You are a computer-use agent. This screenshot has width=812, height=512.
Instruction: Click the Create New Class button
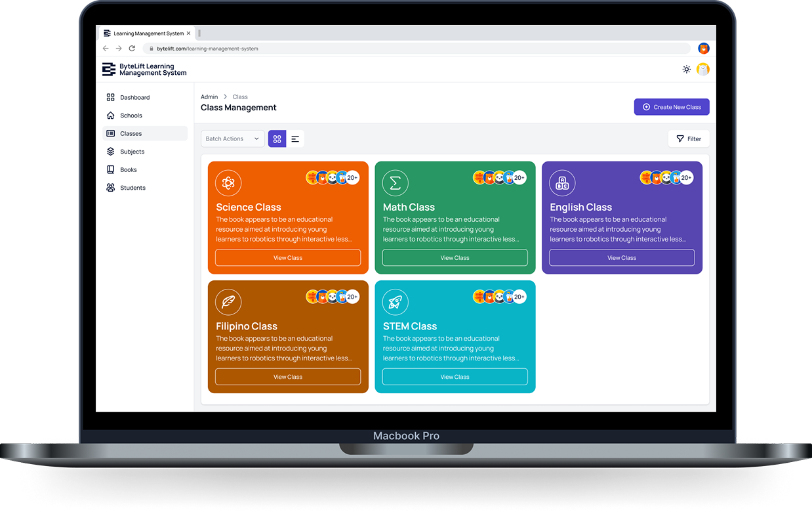click(671, 107)
